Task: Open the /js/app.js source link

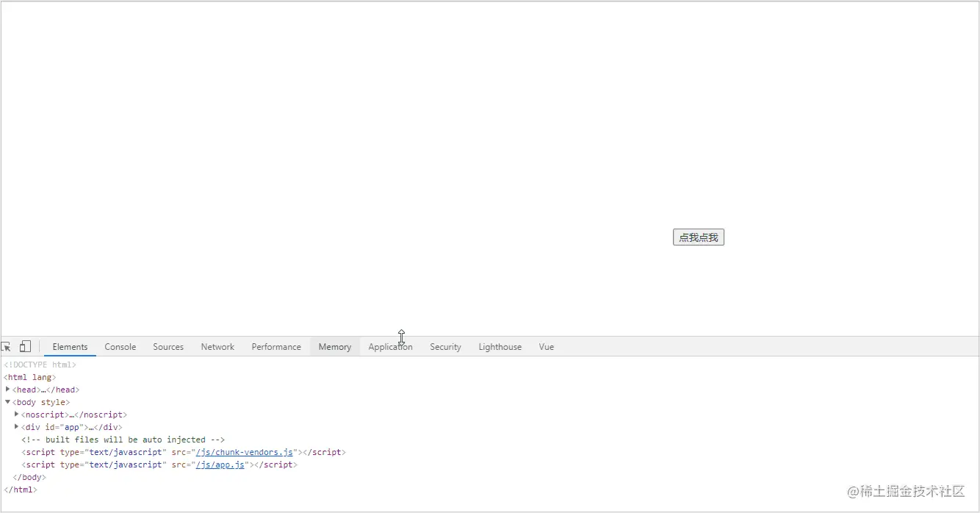Action: pos(220,464)
